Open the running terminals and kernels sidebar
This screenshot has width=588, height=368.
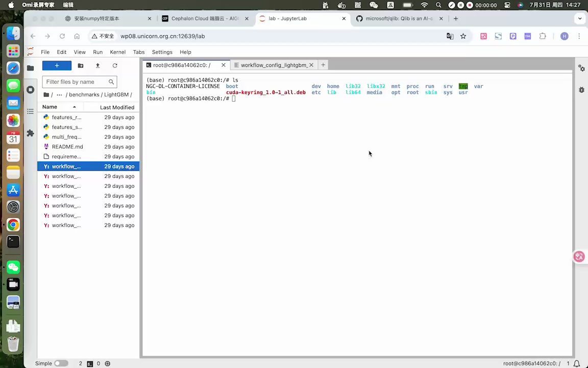coord(30,89)
